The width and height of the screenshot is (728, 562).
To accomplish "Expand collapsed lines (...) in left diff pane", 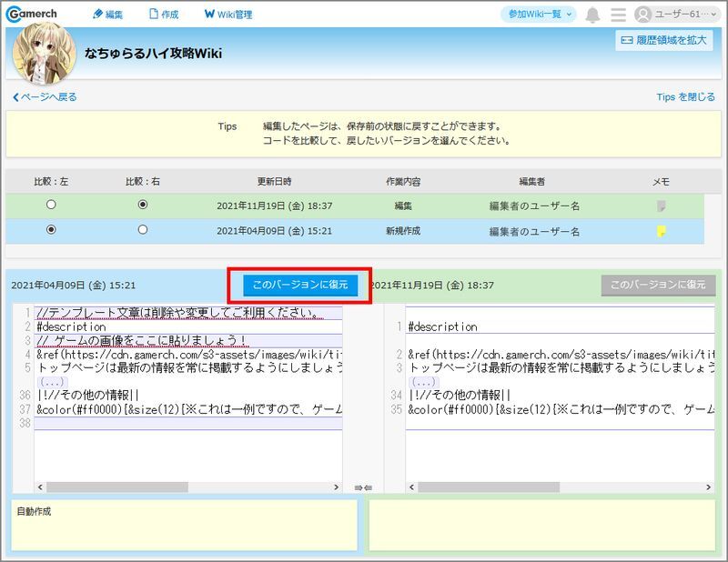I will 52,382.
